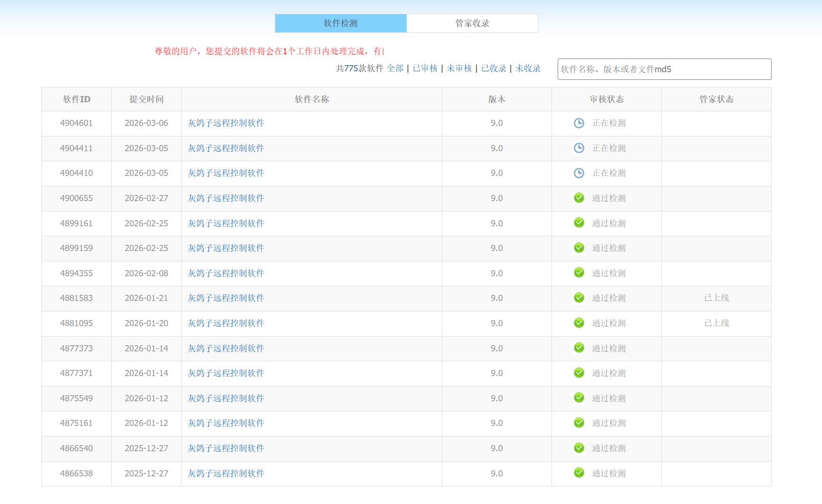This screenshot has width=822, height=504.
Task: Filter list by 全部 link
Action: pos(395,68)
